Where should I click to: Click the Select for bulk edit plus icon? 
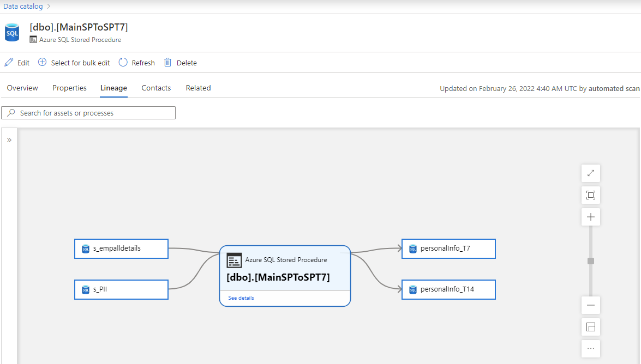[43, 62]
